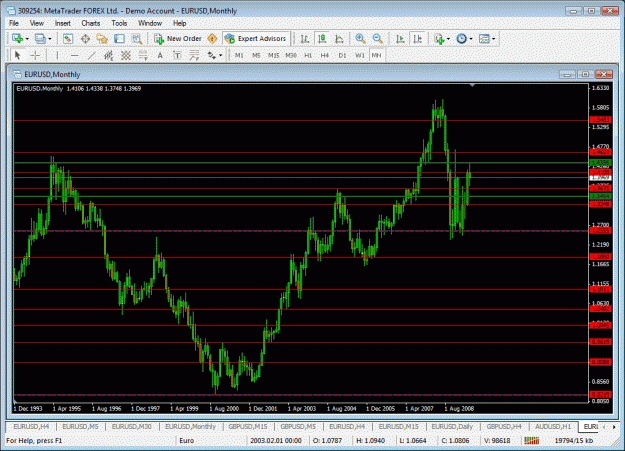The width and height of the screenshot is (625, 451).
Task: Expand the Indicators dropdown arrow
Action: pyautogui.click(x=448, y=39)
